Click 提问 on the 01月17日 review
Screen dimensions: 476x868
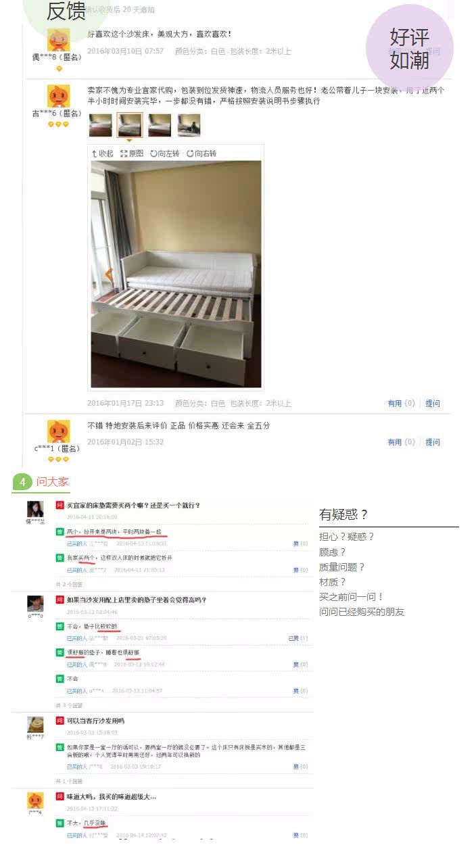tap(433, 404)
